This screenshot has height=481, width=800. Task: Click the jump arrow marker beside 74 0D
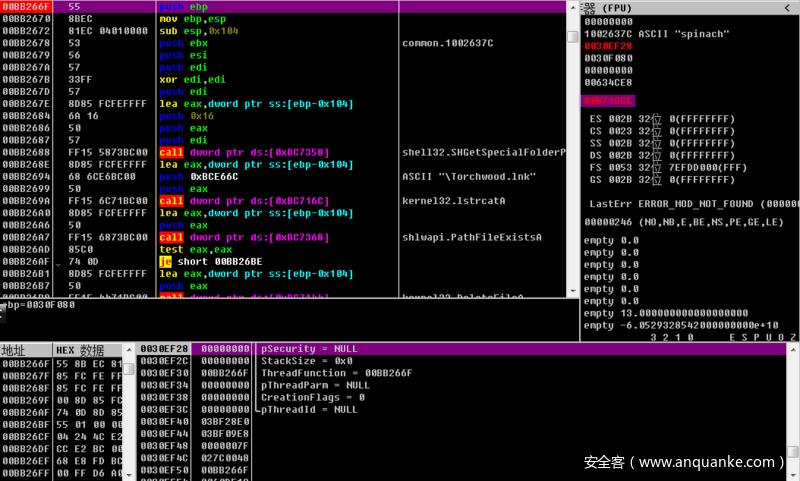coord(58,262)
